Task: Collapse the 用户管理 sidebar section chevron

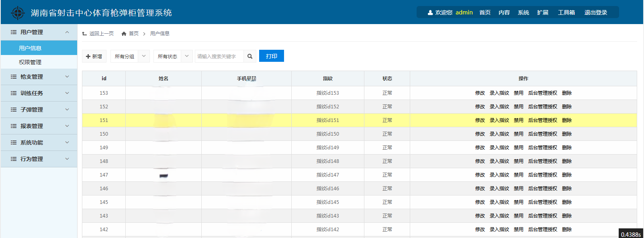Action: click(67, 32)
